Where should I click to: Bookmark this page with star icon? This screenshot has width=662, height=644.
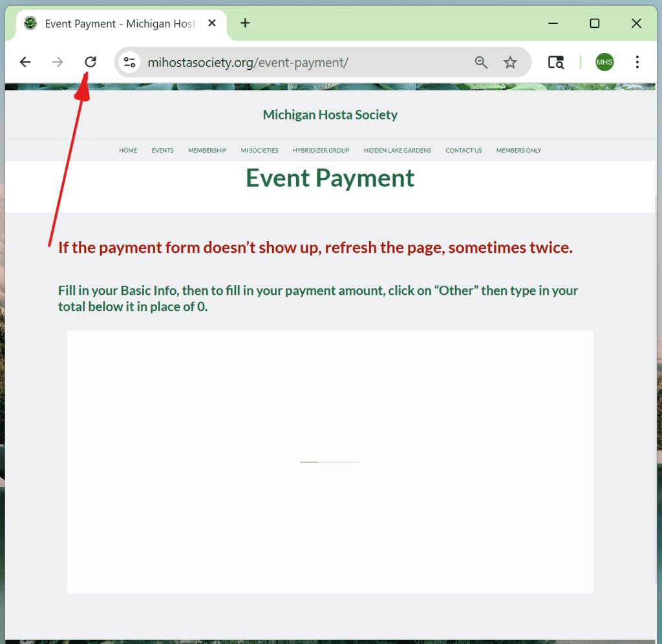click(x=511, y=62)
